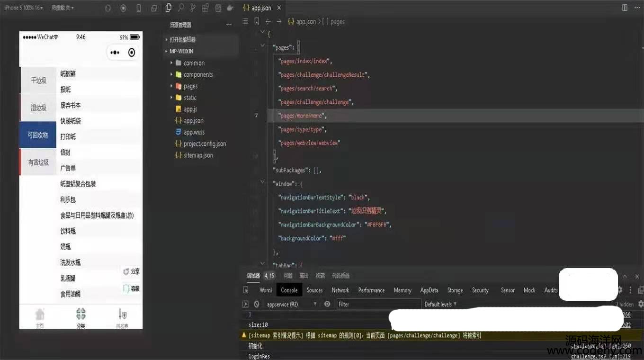Expand the pages folder in file tree
The width and height of the screenshot is (644, 360).
tap(171, 86)
